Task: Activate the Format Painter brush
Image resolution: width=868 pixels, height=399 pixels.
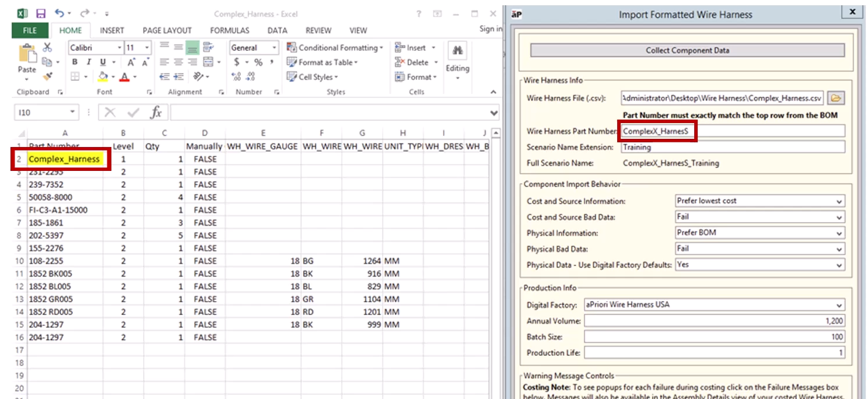Action: point(47,76)
